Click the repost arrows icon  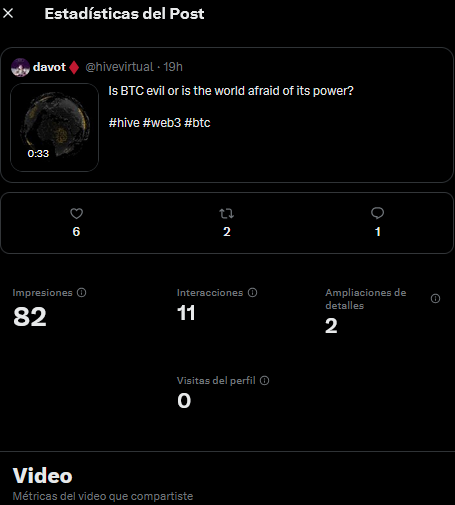coord(227,213)
